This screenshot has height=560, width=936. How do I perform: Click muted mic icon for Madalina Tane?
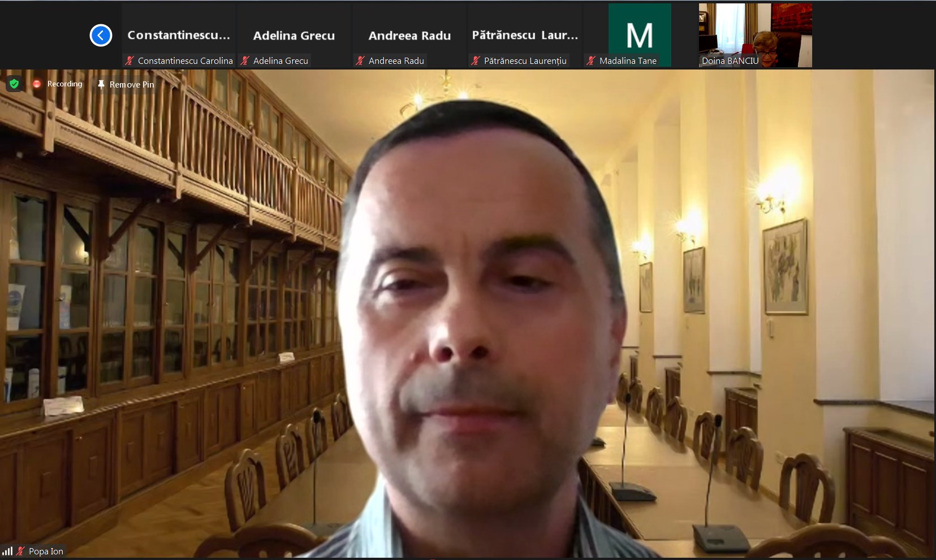pos(591,60)
